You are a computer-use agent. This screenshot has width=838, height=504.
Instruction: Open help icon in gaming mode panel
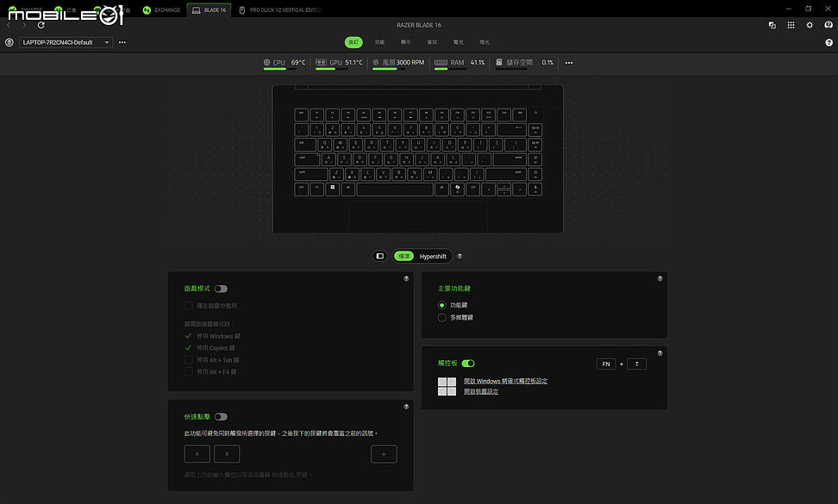point(406,278)
